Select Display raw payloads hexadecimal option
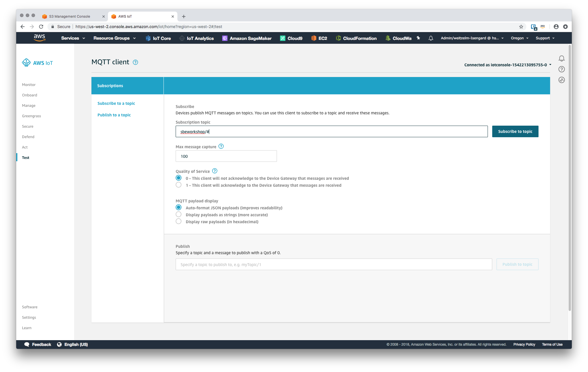588x372 pixels. coord(179,221)
